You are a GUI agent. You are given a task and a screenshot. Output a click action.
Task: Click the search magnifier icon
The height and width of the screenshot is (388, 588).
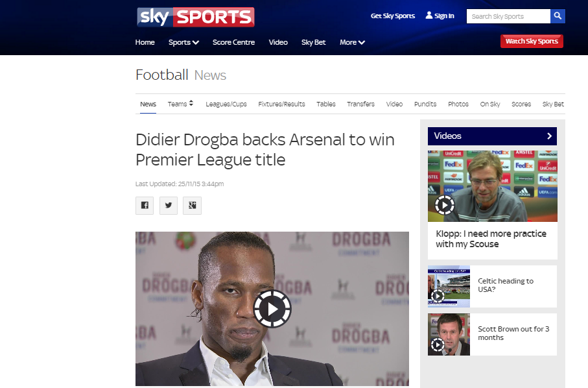pyautogui.click(x=558, y=16)
